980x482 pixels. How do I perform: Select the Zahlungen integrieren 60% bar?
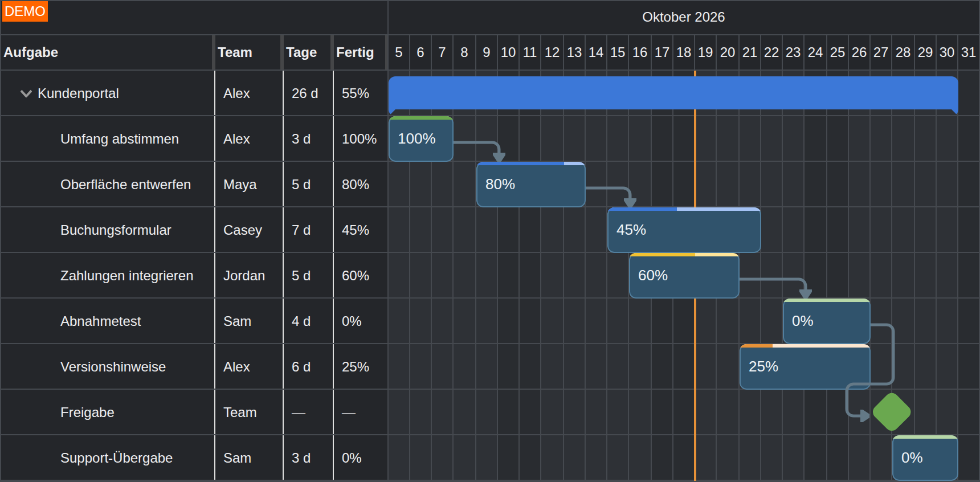pos(684,276)
